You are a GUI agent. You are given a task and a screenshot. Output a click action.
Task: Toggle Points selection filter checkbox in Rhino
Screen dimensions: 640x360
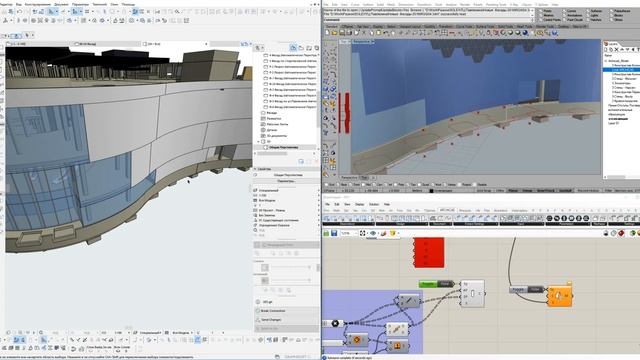(x=541, y=11)
